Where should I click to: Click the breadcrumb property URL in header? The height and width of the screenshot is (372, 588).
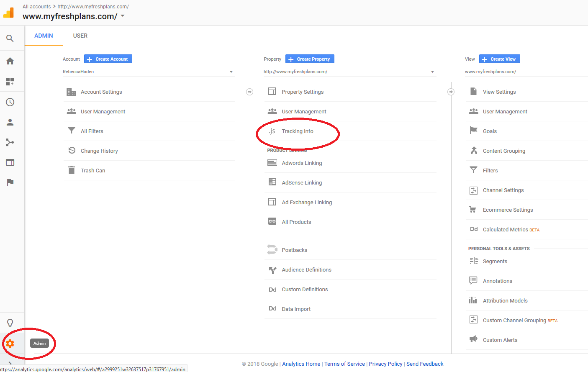click(93, 6)
